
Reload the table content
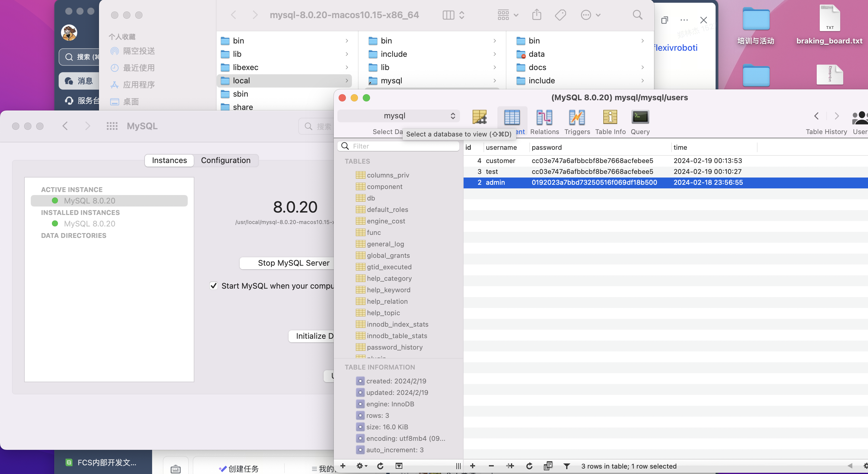529,466
